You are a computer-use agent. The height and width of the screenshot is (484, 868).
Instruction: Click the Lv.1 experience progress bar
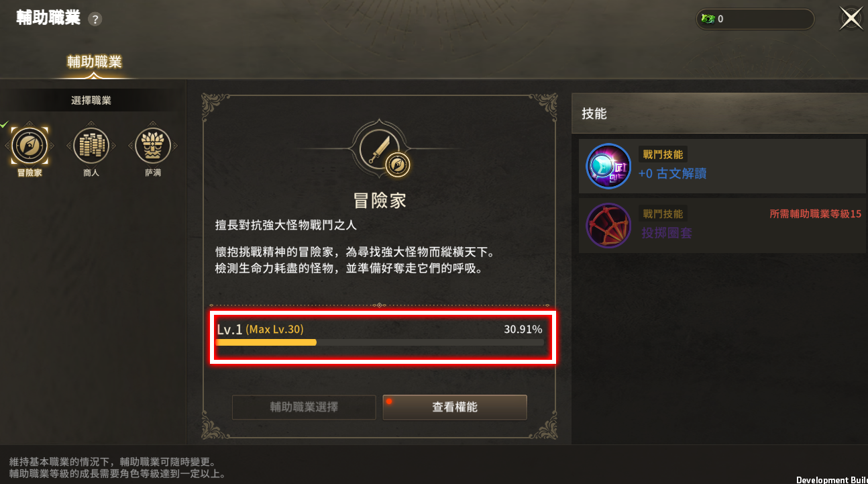tap(380, 342)
